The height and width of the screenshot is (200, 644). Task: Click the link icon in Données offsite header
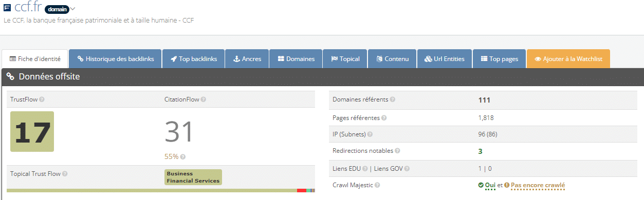pos(10,76)
